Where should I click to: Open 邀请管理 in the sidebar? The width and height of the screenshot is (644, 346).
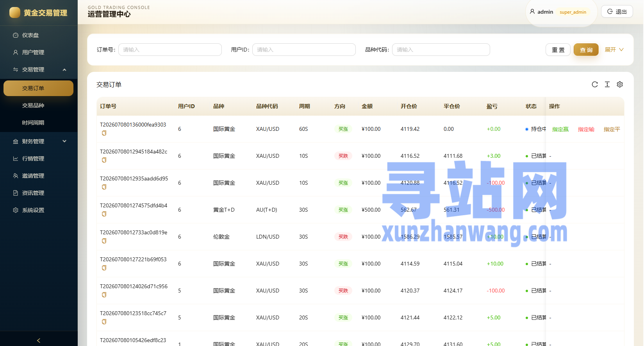coord(39,176)
